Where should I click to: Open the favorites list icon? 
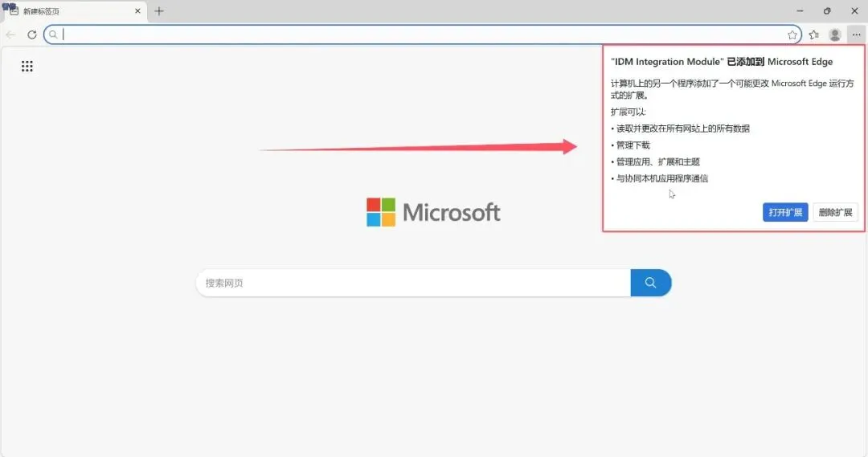coord(813,35)
